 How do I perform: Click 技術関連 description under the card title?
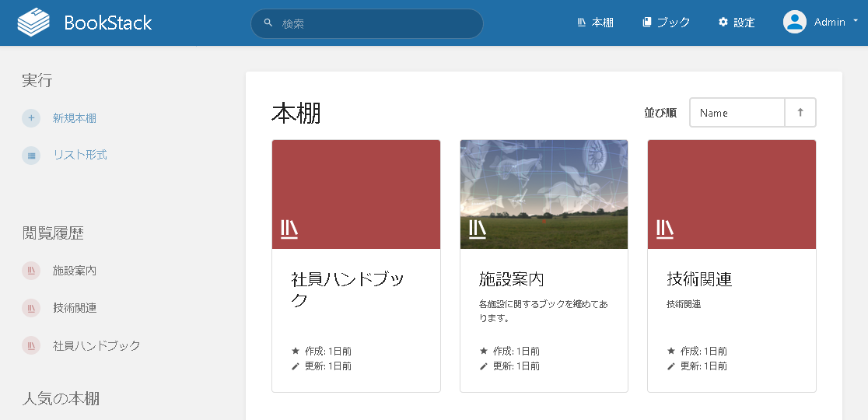tap(684, 304)
